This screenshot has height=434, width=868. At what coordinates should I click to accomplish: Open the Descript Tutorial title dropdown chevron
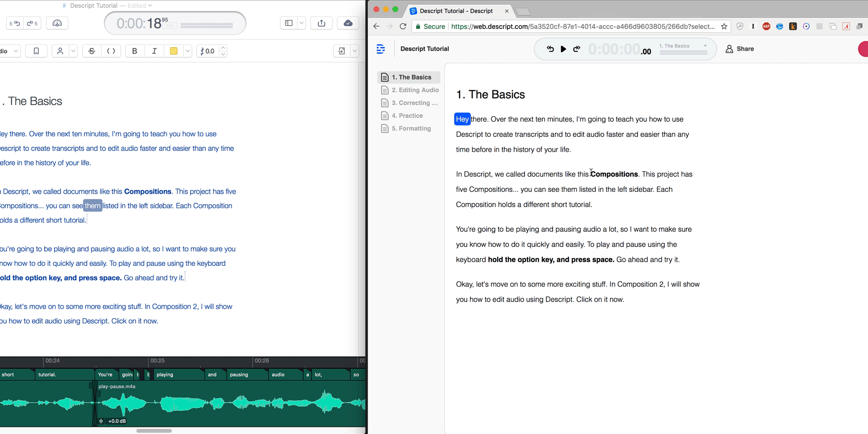point(150,6)
